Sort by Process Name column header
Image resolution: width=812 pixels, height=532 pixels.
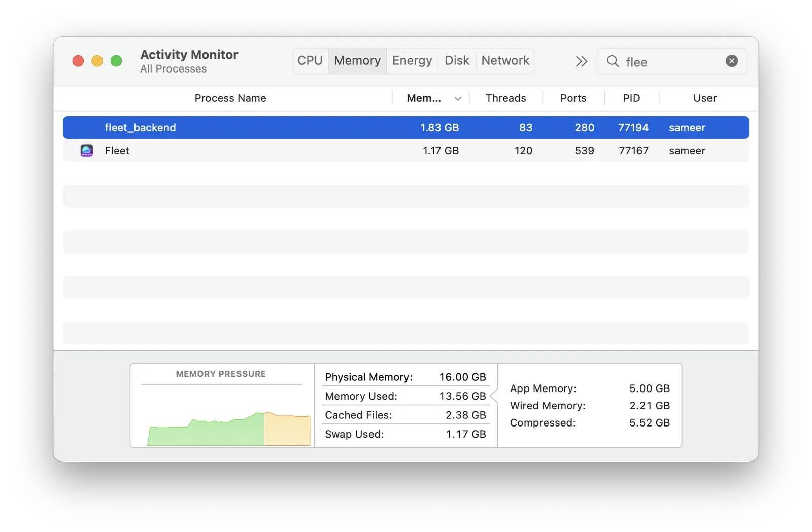(230, 98)
